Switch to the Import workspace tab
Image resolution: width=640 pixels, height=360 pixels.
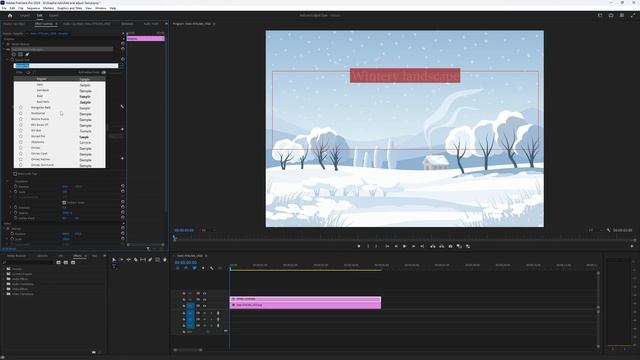pyautogui.click(x=25, y=16)
